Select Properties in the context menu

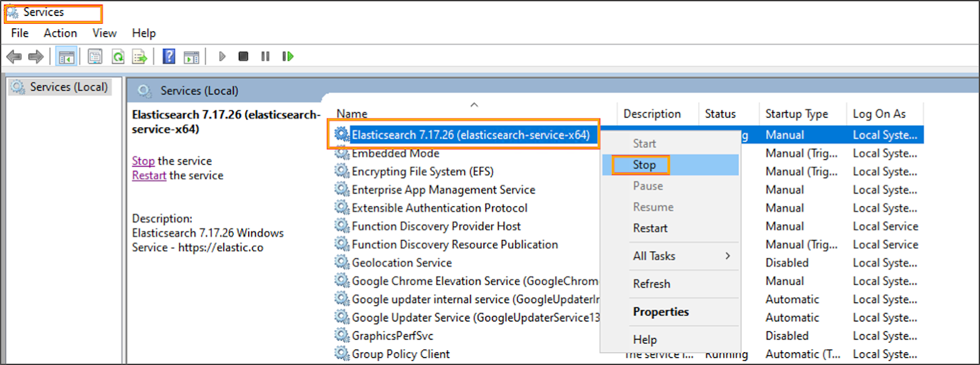(x=660, y=312)
